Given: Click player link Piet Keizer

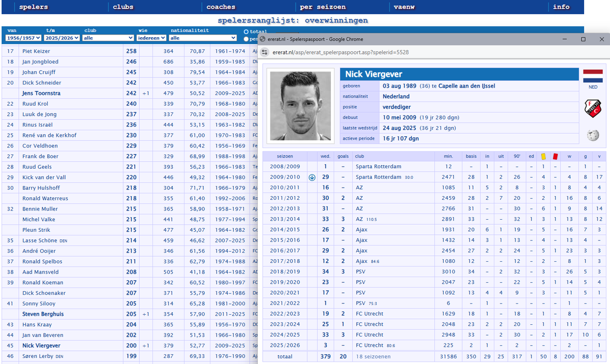Looking at the screenshot, I should [x=36, y=51].
